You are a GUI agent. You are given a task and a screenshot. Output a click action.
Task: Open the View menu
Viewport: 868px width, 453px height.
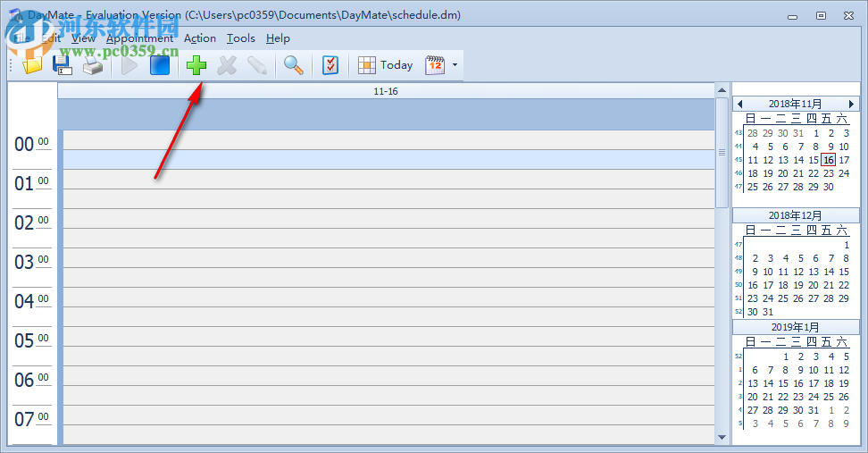pyautogui.click(x=83, y=38)
